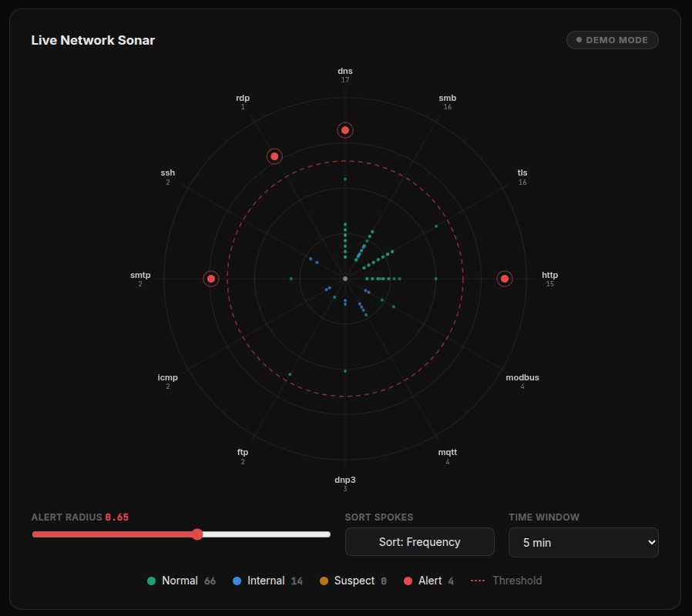Image resolution: width=692 pixels, height=616 pixels.
Task: Click the far green dot on http spoke inside threshold
Action: (x=436, y=279)
